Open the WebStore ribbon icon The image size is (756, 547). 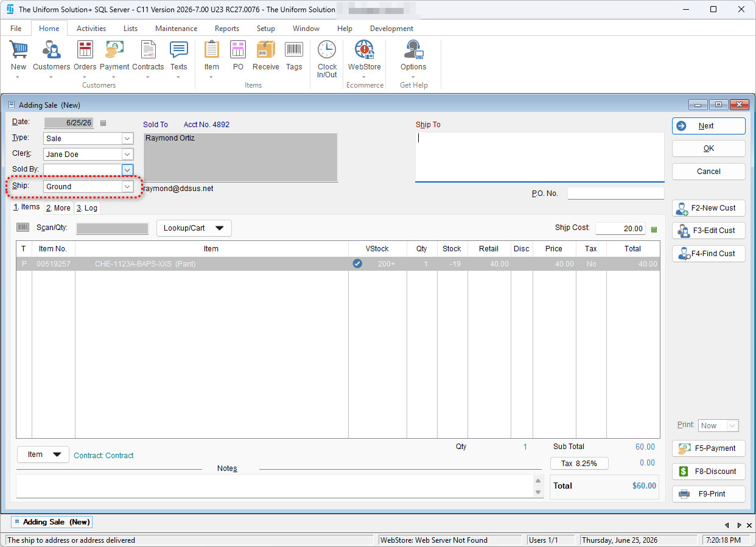[x=364, y=50]
